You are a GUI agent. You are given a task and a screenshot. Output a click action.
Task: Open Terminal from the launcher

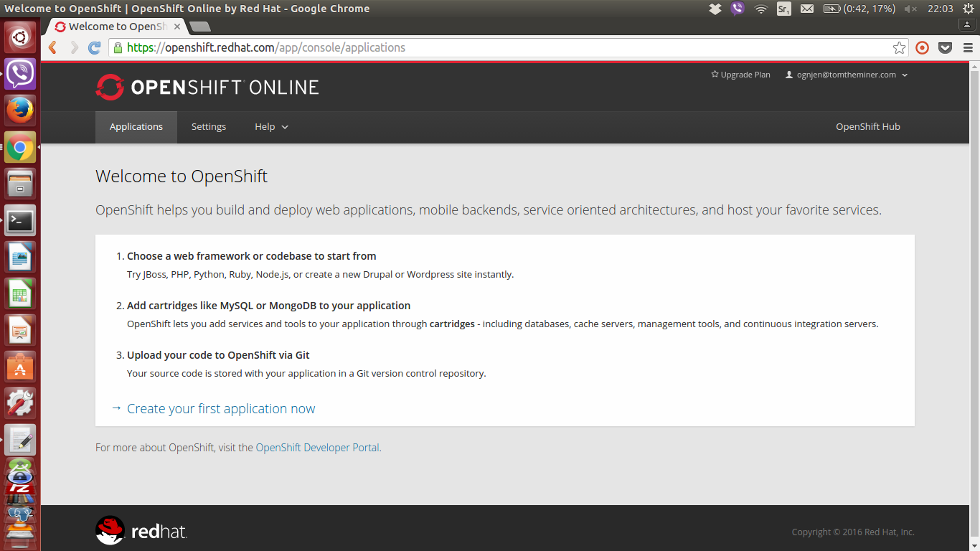point(20,221)
